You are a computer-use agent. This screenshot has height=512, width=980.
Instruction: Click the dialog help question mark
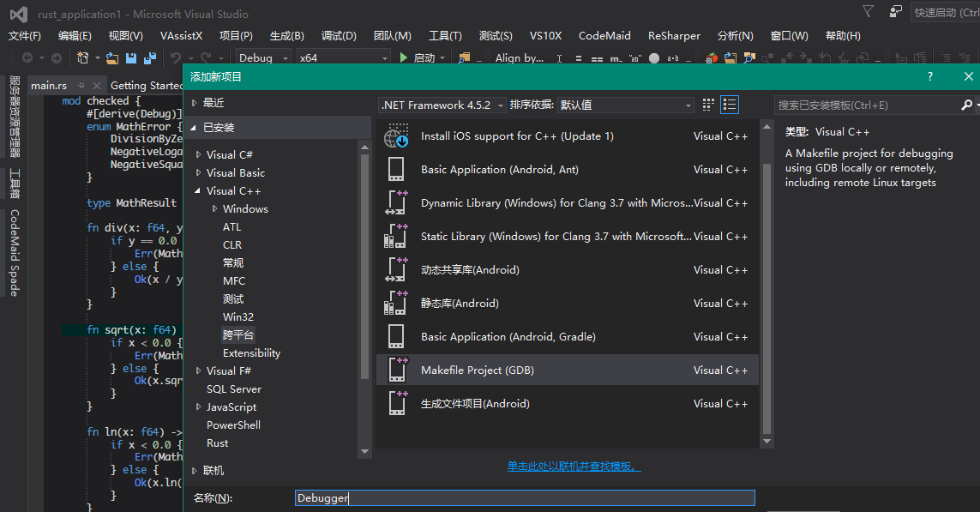[930, 76]
